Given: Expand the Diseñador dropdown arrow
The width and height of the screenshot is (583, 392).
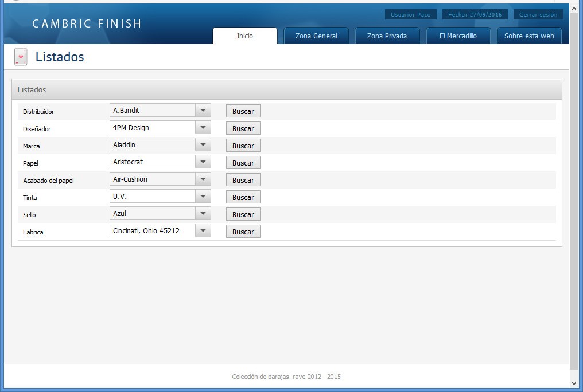Looking at the screenshot, I should (x=203, y=127).
